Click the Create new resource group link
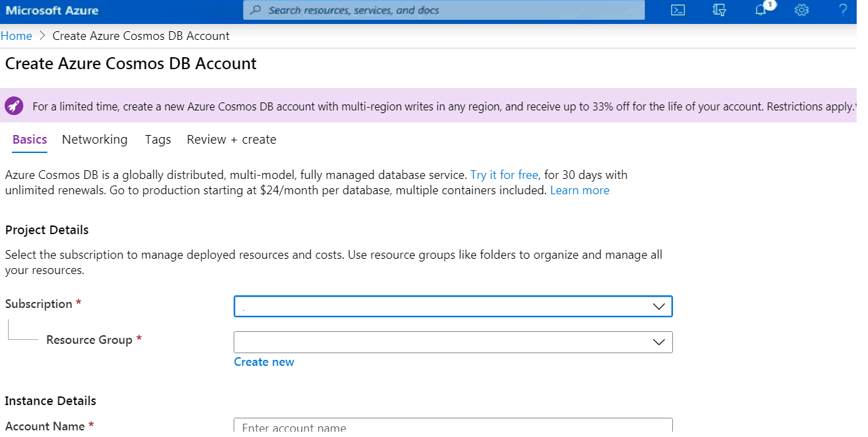868x437 pixels. [264, 362]
